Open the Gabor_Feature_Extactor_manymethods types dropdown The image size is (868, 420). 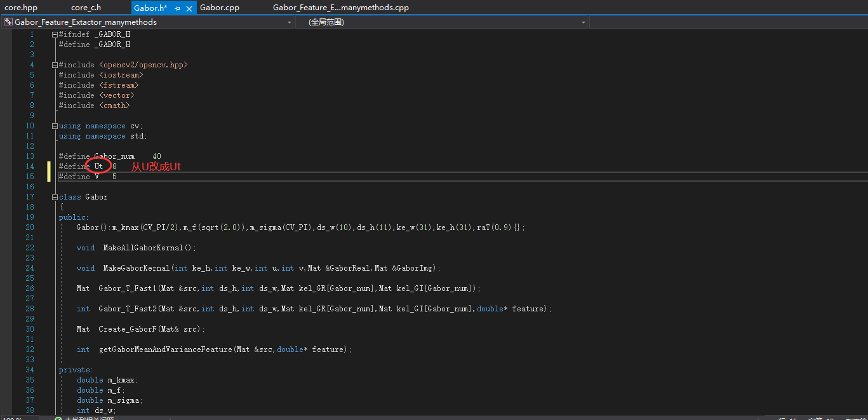(x=290, y=21)
